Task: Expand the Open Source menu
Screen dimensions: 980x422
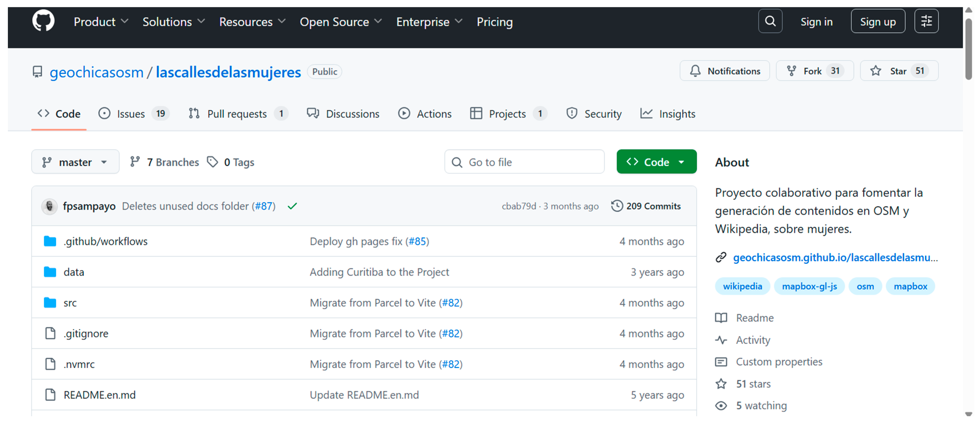Action: coord(340,22)
